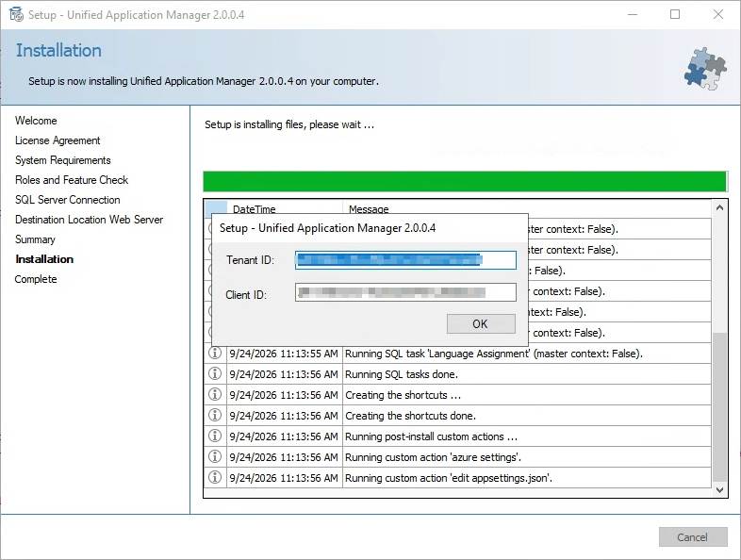Select the System Requirements step
The image size is (741, 560).
point(63,160)
